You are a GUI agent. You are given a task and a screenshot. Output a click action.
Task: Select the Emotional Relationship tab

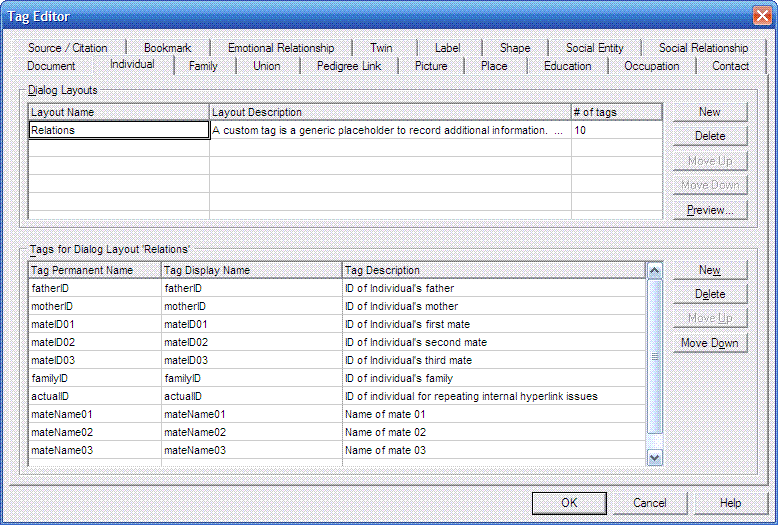[281, 48]
